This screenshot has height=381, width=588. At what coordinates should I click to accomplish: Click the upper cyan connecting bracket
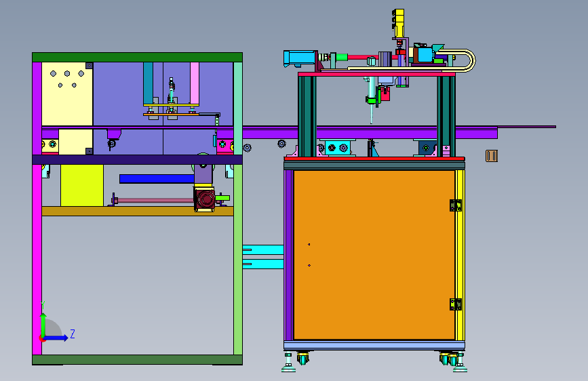pos(263,249)
